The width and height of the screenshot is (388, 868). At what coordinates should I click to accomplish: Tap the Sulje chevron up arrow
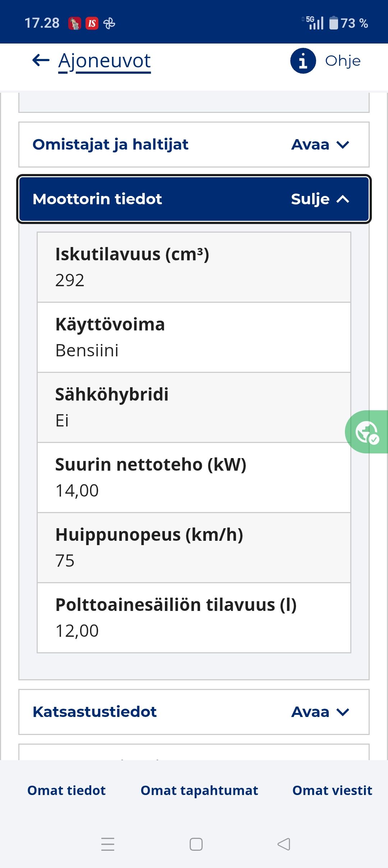click(343, 199)
